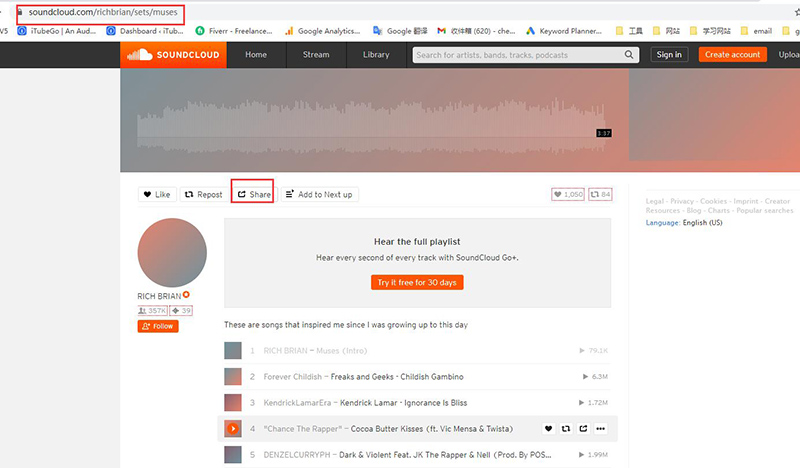Click the Muses (Intro) track thumbnail
Image resolution: width=800 pixels, height=468 pixels.
click(233, 351)
